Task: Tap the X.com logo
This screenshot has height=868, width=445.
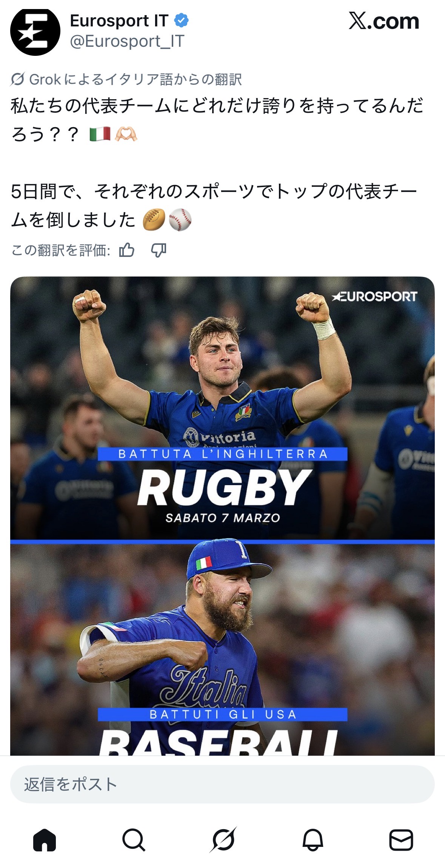Action: click(x=384, y=21)
